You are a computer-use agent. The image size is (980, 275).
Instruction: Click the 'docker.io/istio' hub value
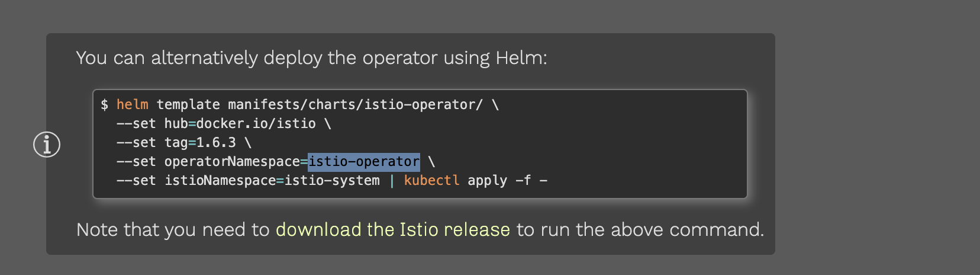(x=256, y=123)
